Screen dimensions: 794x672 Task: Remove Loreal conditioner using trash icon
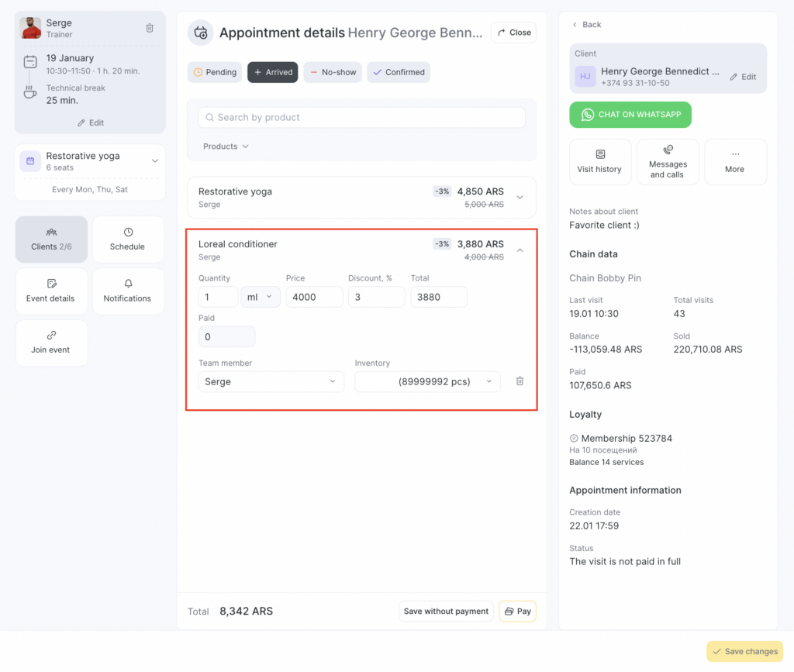pyautogui.click(x=520, y=381)
